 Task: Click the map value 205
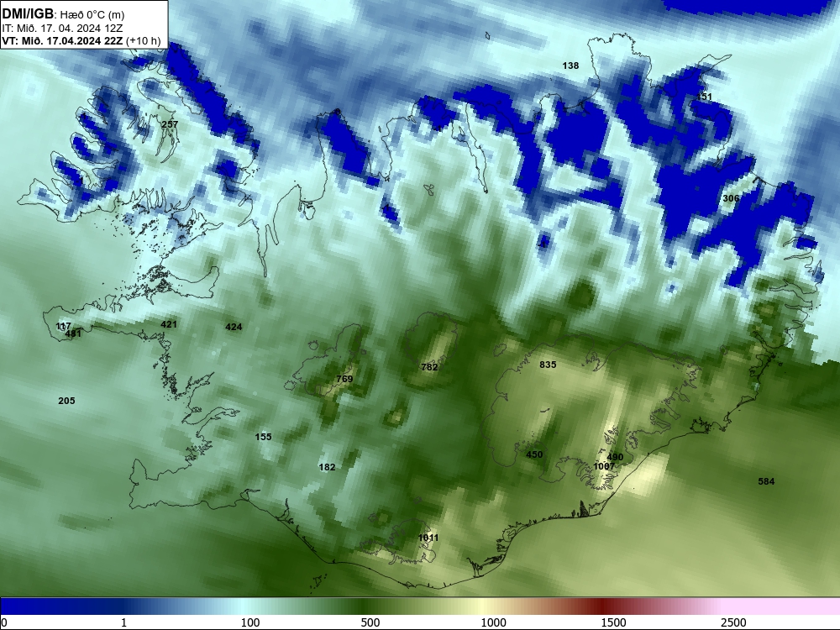point(66,400)
